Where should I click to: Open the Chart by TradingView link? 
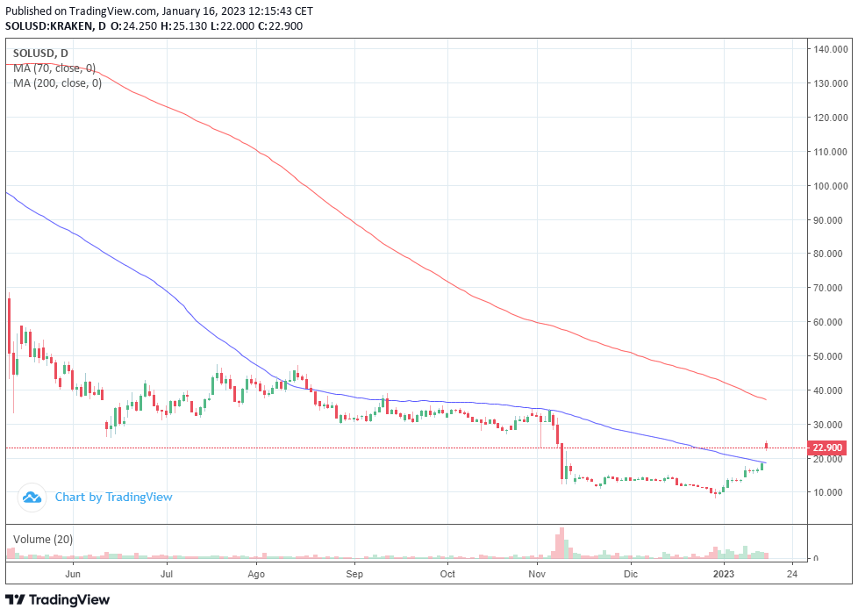113,498
